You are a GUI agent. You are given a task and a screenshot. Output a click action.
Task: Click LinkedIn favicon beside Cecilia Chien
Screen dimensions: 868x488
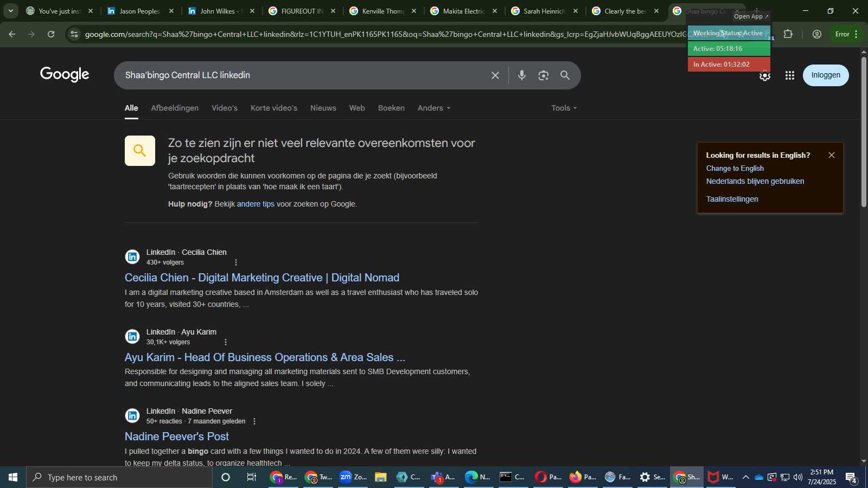pyautogui.click(x=132, y=257)
